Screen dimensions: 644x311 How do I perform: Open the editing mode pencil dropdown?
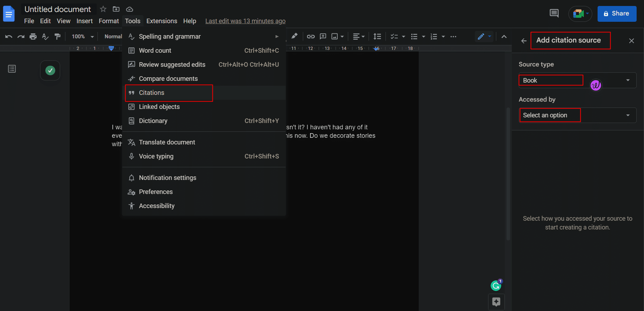click(x=484, y=36)
